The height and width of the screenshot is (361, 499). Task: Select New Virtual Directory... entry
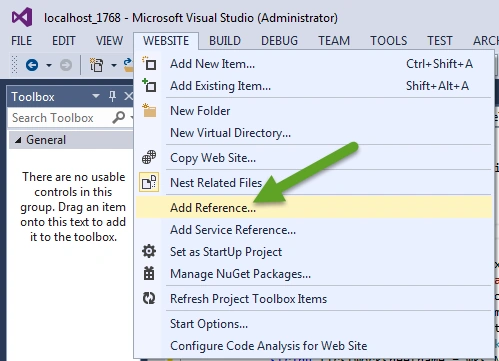point(314,133)
